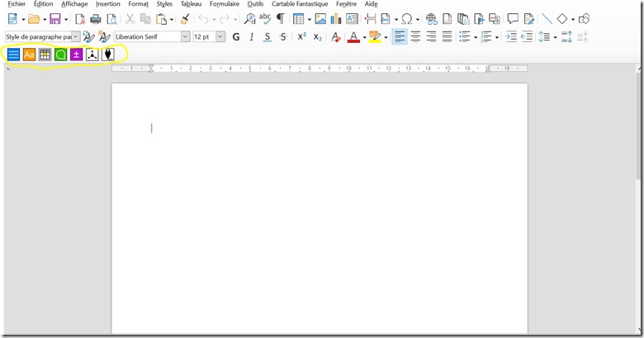Image resolution: width=644 pixels, height=338 pixels.
Task: Open the font name dropdown arrow
Action: 185,37
